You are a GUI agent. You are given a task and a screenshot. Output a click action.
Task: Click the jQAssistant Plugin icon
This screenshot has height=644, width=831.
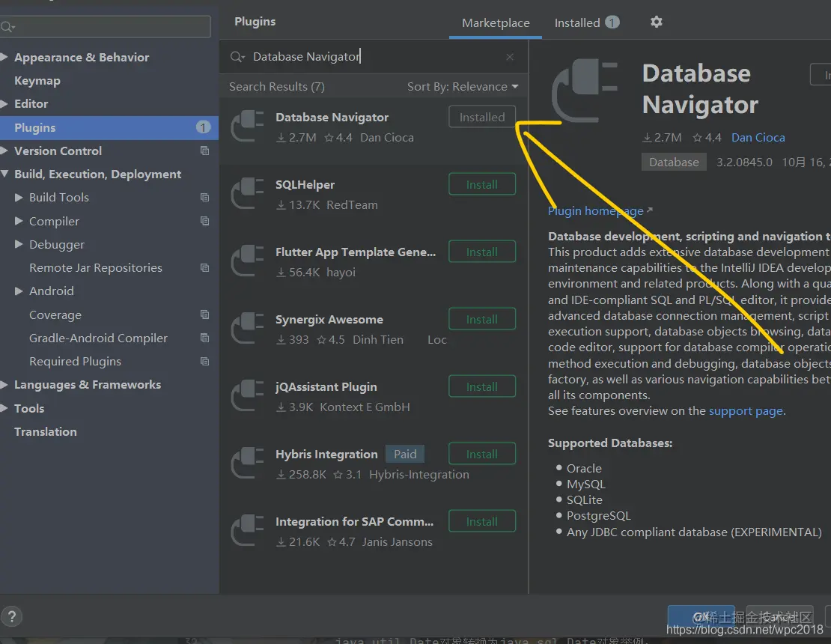coord(248,396)
